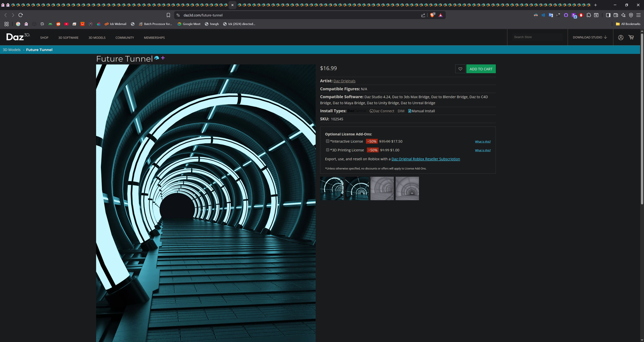Open the Google Meet bookmark

point(189,24)
